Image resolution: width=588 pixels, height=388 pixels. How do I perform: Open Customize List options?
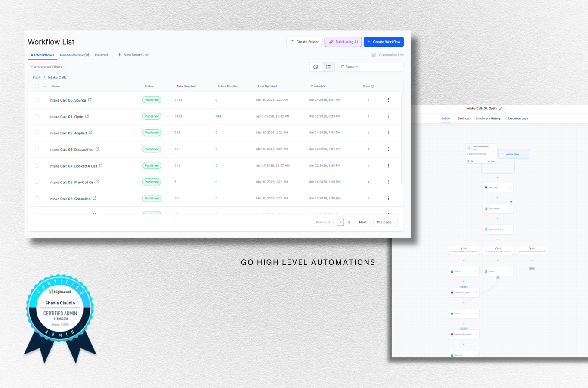pos(387,55)
